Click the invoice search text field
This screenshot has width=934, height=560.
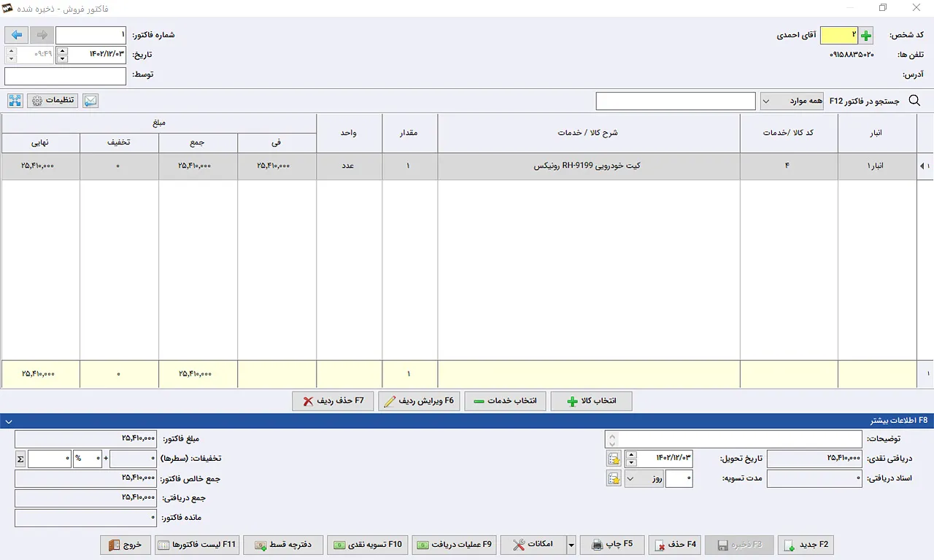pyautogui.click(x=676, y=101)
